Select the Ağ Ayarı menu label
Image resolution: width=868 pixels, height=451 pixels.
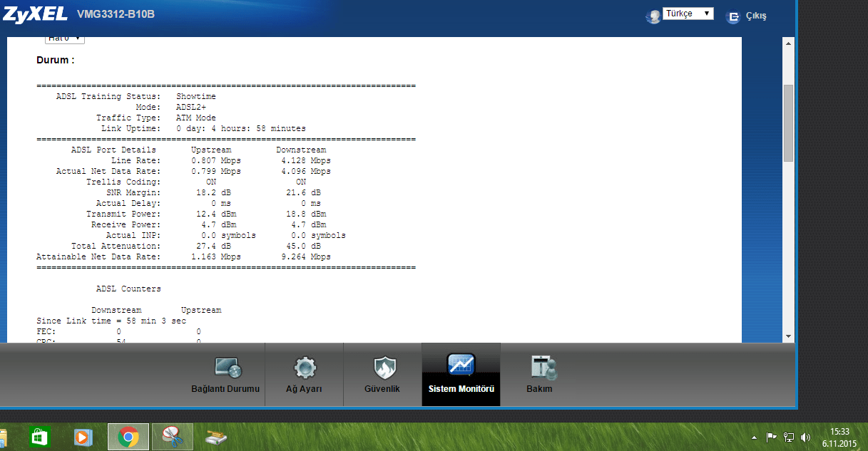click(x=304, y=389)
